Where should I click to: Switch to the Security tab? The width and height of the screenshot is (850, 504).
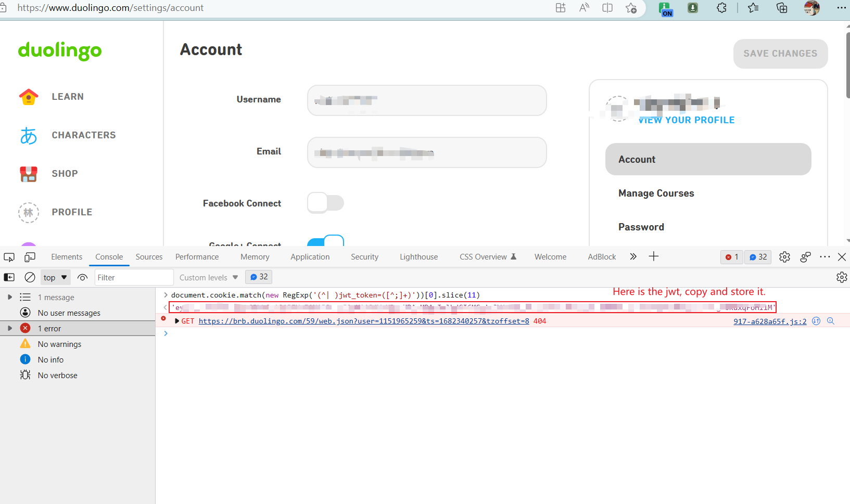point(364,257)
